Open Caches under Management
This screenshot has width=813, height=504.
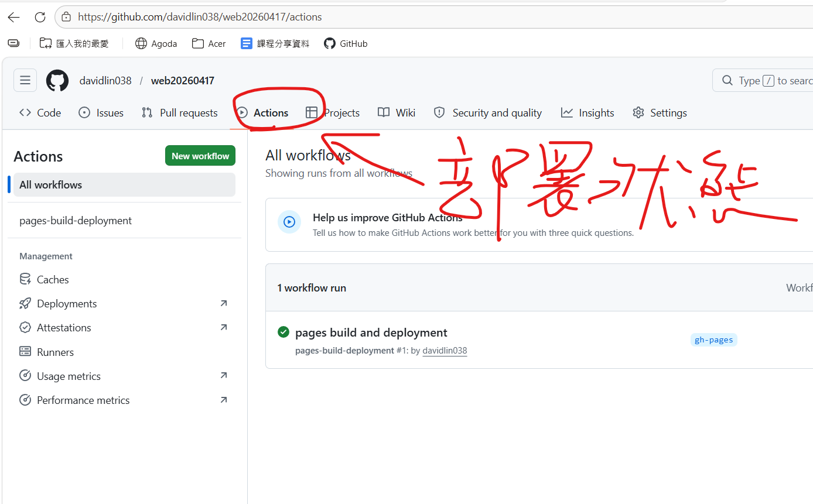(53, 280)
